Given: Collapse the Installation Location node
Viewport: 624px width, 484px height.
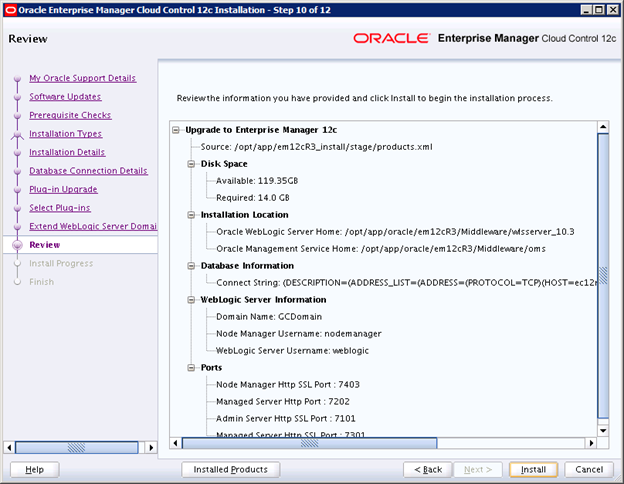Looking at the screenshot, I should (191, 215).
